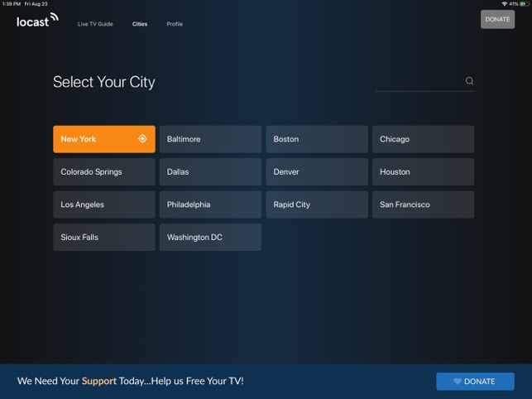Click the heart icon in bottom Donate button
The width and height of the screenshot is (532, 399).
coord(458,381)
